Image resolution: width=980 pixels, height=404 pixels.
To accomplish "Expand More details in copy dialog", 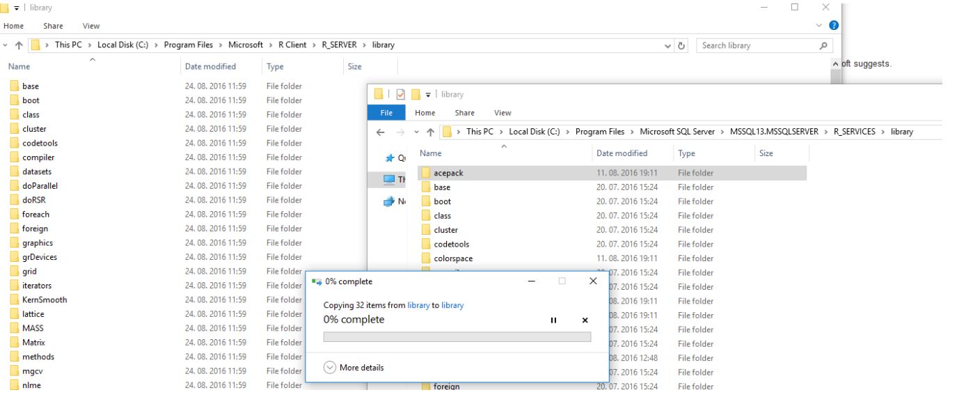I will [x=354, y=368].
